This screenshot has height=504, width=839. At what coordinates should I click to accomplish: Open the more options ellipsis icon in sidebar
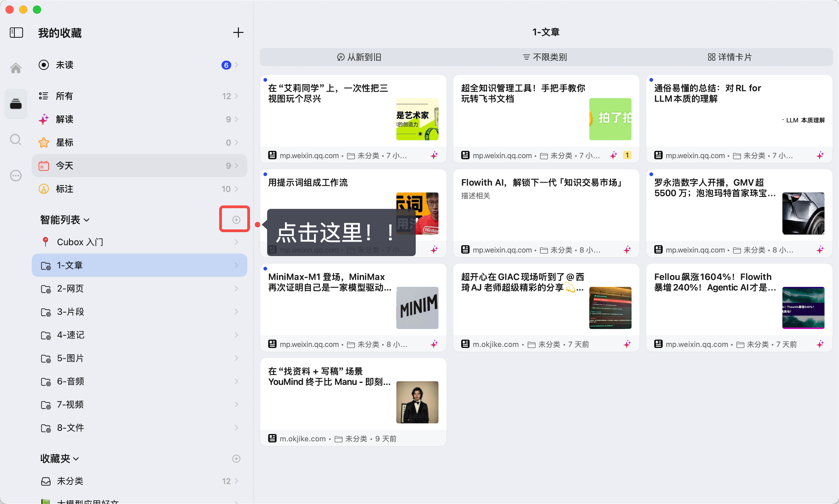(15, 176)
